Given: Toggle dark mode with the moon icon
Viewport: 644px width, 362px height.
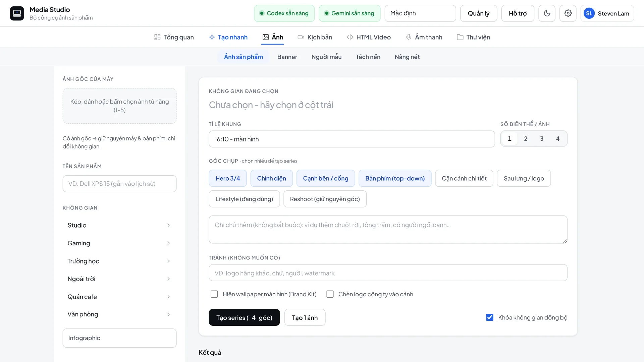Looking at the screenshot, I should click(x=547, y=13).
